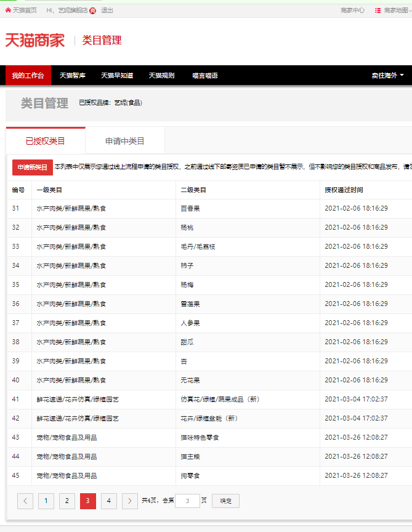This screenshot has width=412, height=532.
Task: Go to next page with right arrow
Action: click(130, 501)
